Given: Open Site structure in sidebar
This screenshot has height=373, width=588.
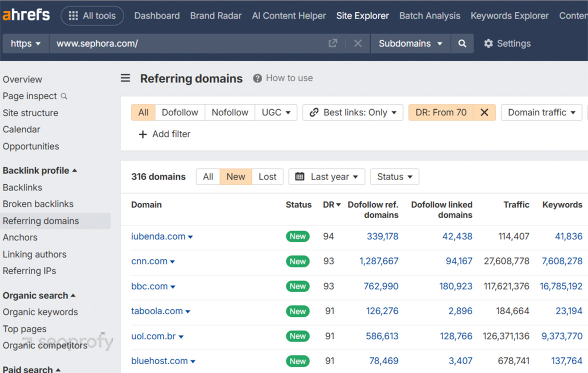Looking at the screenshot, I should (x=30, y=113).
